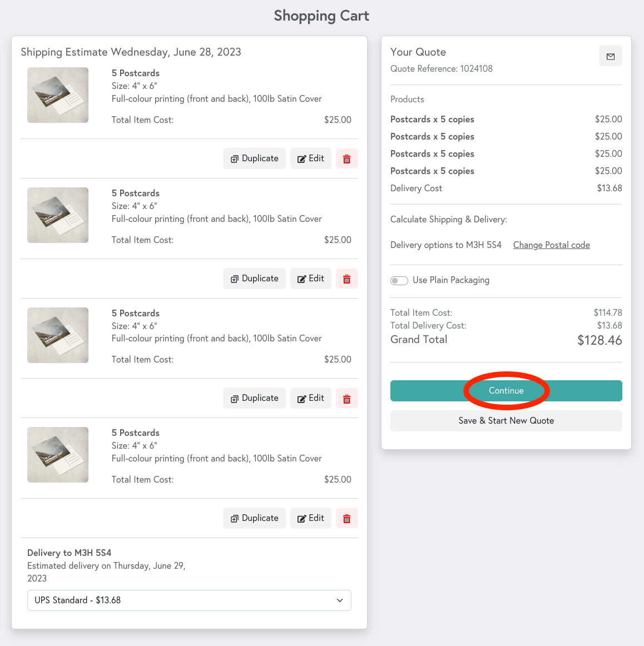Screen dimensions: 644x646
Task: Click the chevron on the delivery options selector
Action: pyautogui.click(x=339, y=600)
